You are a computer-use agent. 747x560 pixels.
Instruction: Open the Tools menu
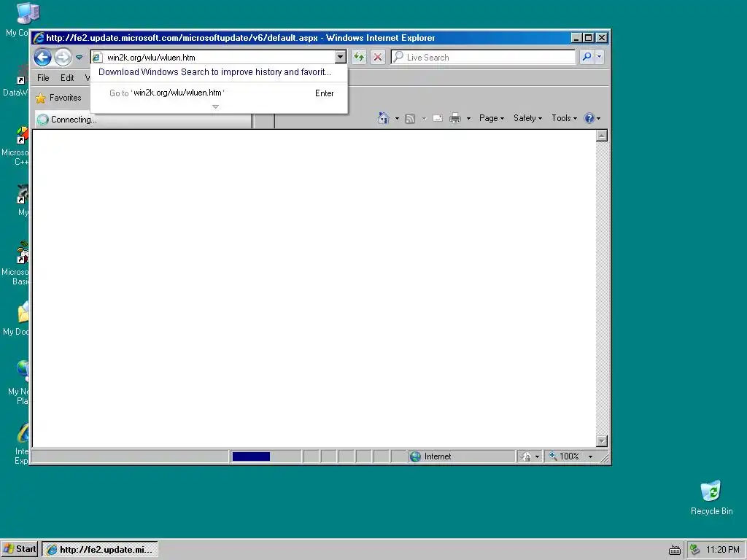[x=564, y=118]
